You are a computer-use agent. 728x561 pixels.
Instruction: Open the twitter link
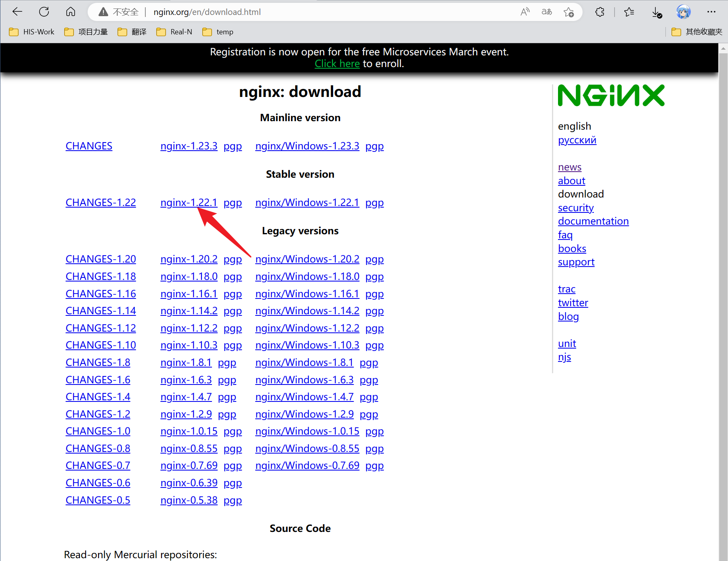(573, 303)
